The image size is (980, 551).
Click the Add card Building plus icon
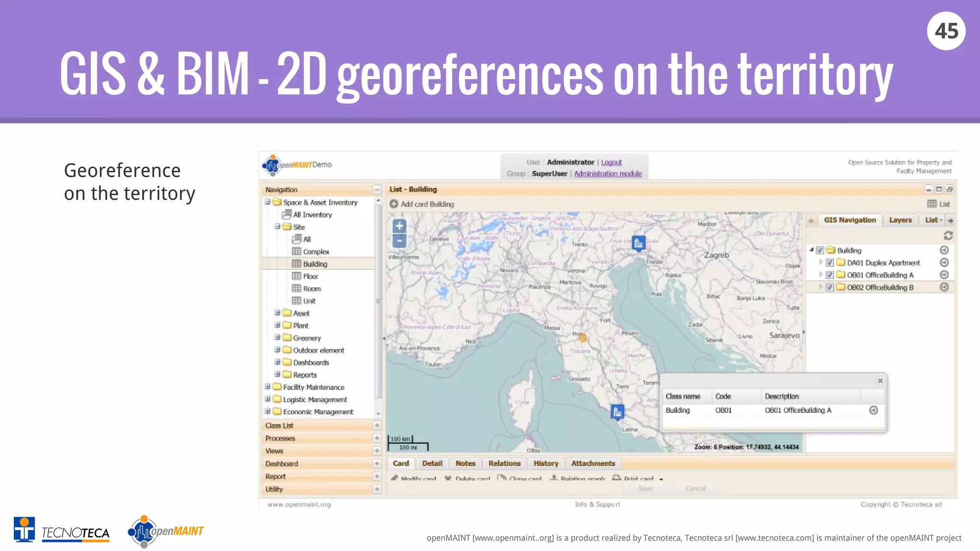pos(394,204)
